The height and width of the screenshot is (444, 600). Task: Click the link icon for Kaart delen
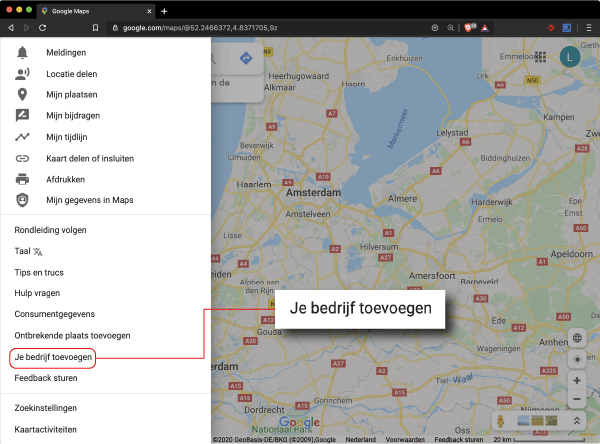[22, 158]
